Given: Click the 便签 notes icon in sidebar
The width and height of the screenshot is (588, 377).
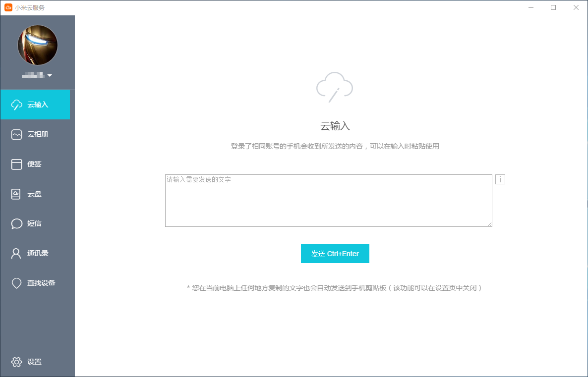Looking at the screenshot, I should click(16, 164).
